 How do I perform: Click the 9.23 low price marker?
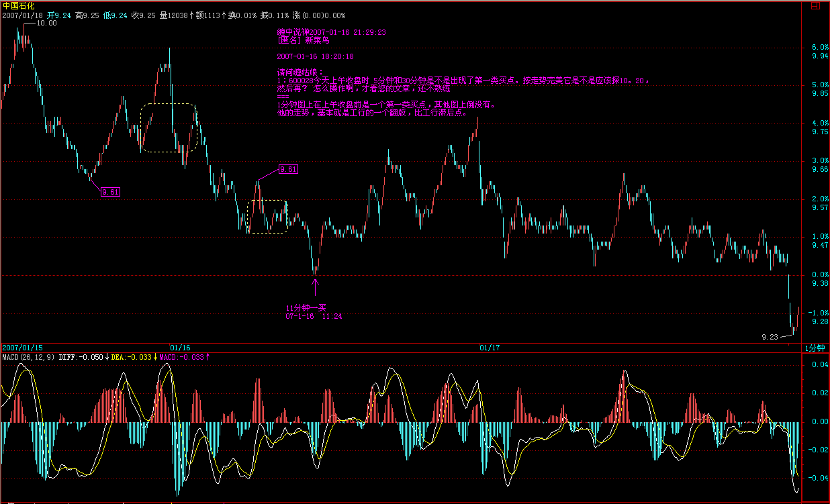click(770, 337)
